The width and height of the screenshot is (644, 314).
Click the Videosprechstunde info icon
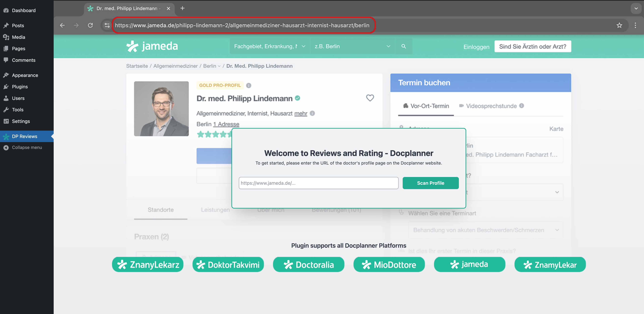coord(522,106)
